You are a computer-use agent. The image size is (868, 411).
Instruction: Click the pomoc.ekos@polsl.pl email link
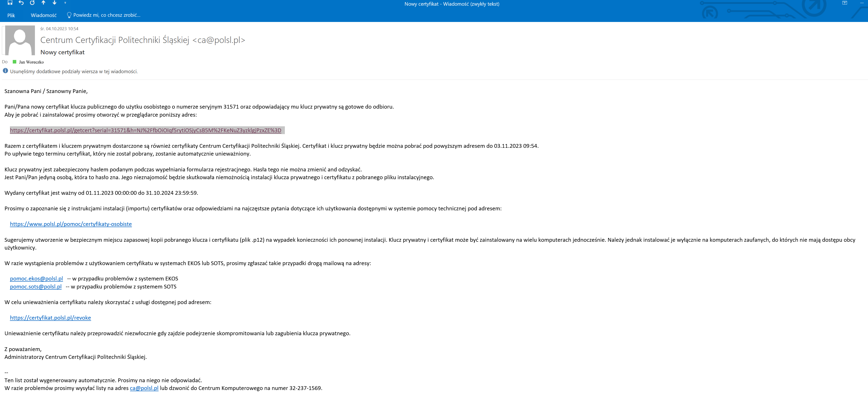(x=36, y=279)
